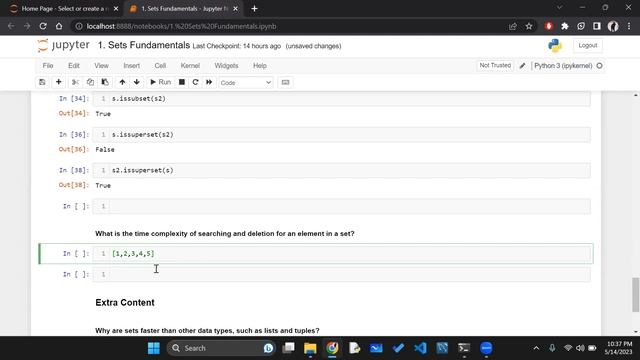Restart kernel and run all cells

pos(209,82)
